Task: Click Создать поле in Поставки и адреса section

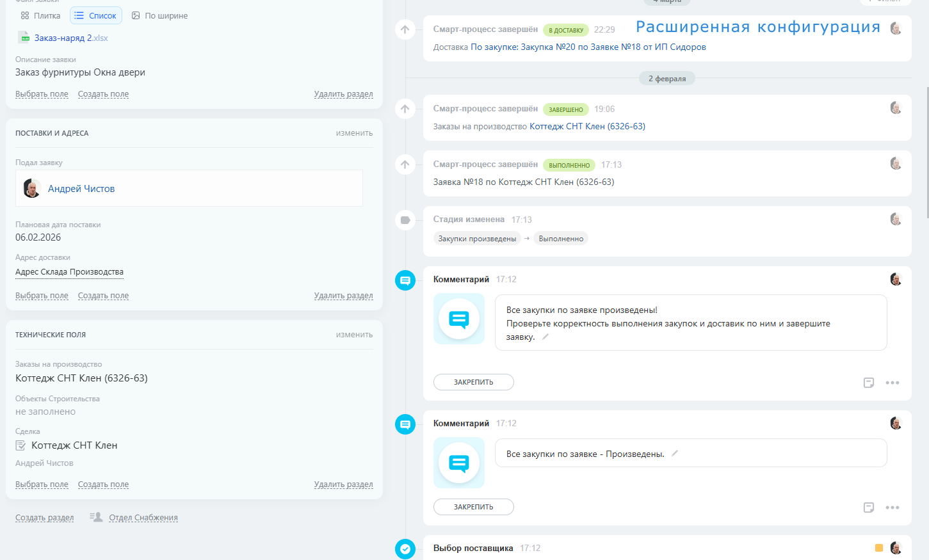Action: click(103, 296)
